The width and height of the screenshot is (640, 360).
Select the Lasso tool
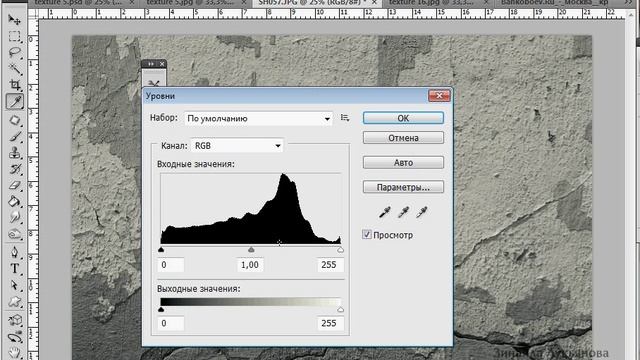[15, 52]
